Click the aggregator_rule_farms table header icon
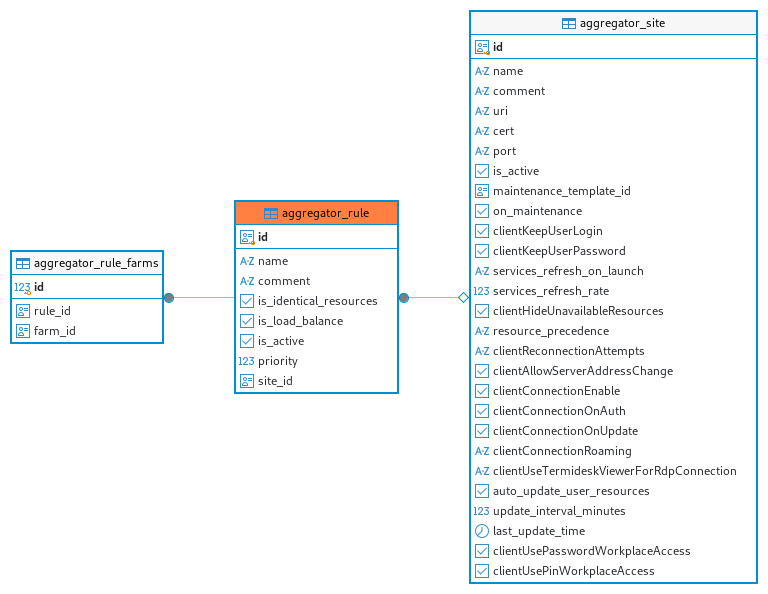The image size is (768, 594). point(23,263)
